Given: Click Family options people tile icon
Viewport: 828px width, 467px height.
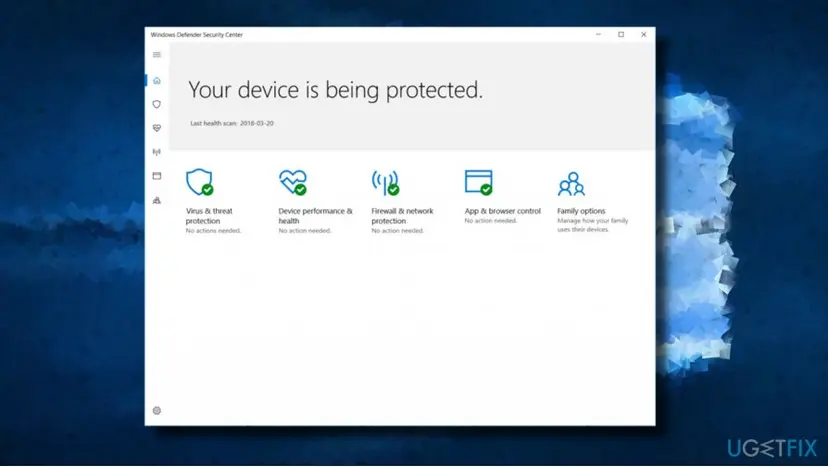Looking at the screenshot, I should [571, 183].
